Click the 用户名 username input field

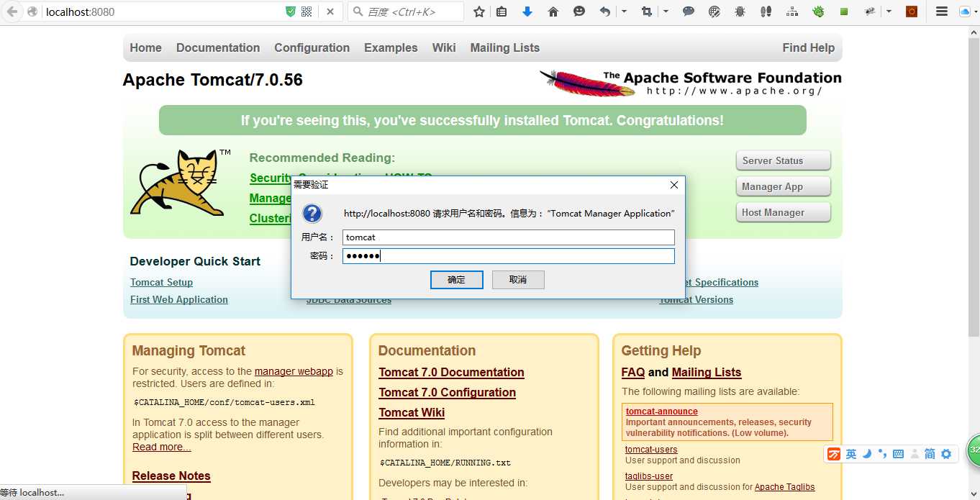click(x=508, y=237)
